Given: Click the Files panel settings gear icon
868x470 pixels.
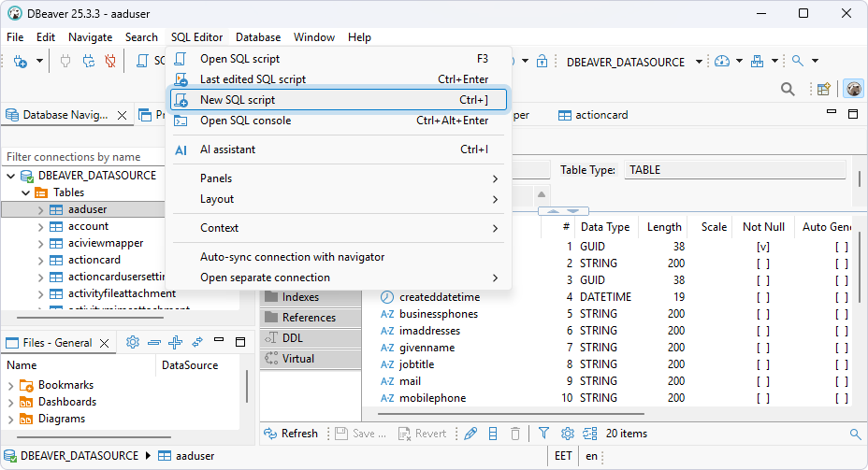Looking at the screenshot, I should (x=132, y=342).
